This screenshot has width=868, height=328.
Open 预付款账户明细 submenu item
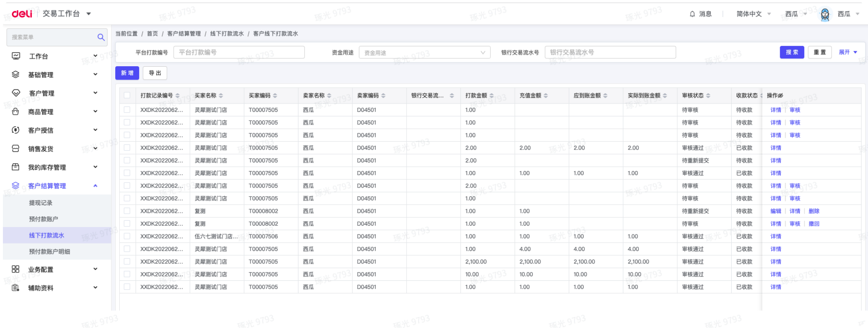[49, 251]
